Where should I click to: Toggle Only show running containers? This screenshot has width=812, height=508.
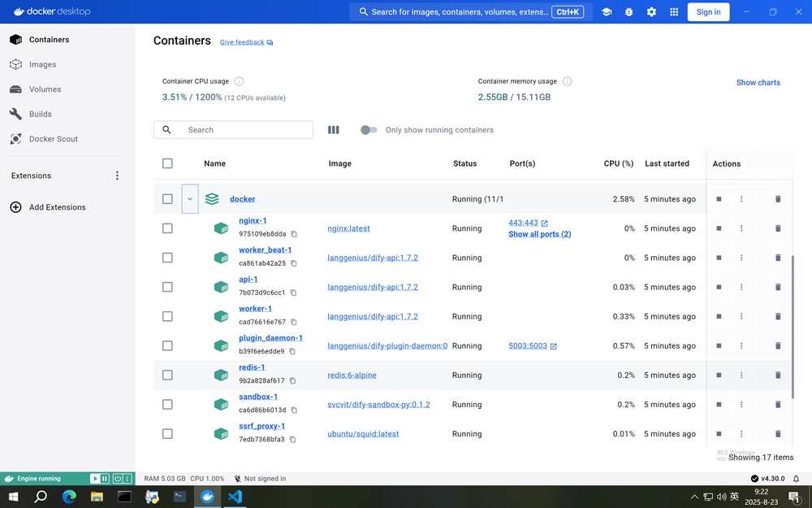point(369,129)
